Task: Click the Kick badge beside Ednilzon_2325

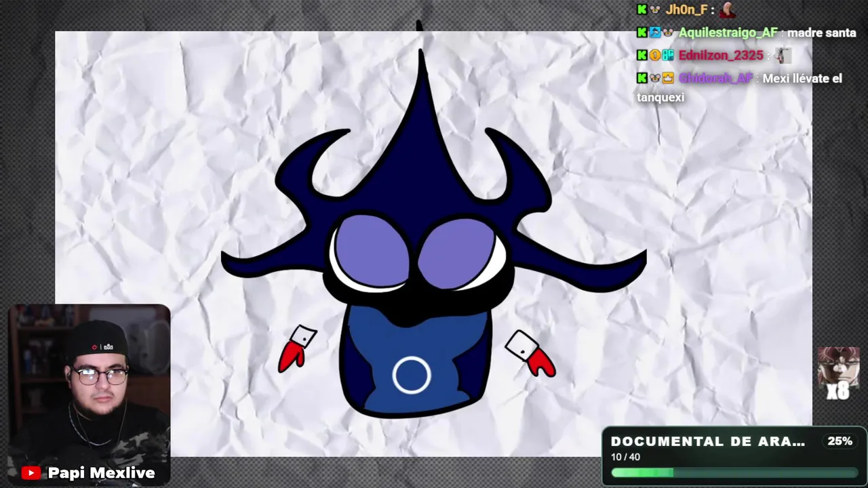Action: tap(642, 56)
